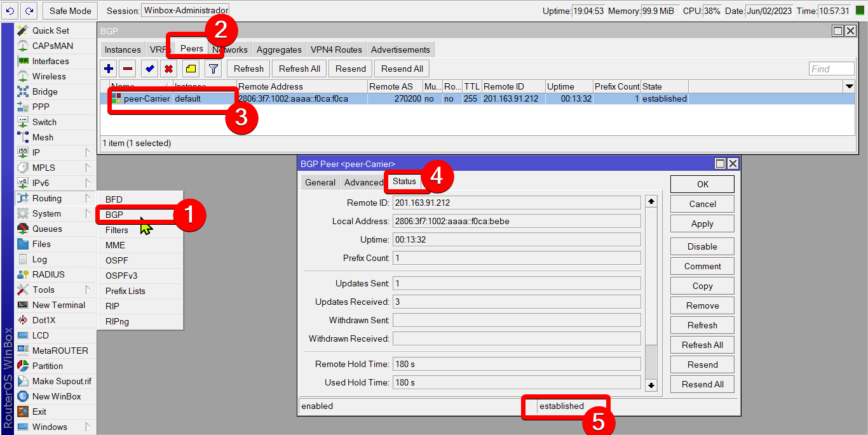
Task: Copy the peer-Carrier configuration
Action: click(x=702, y=286)
